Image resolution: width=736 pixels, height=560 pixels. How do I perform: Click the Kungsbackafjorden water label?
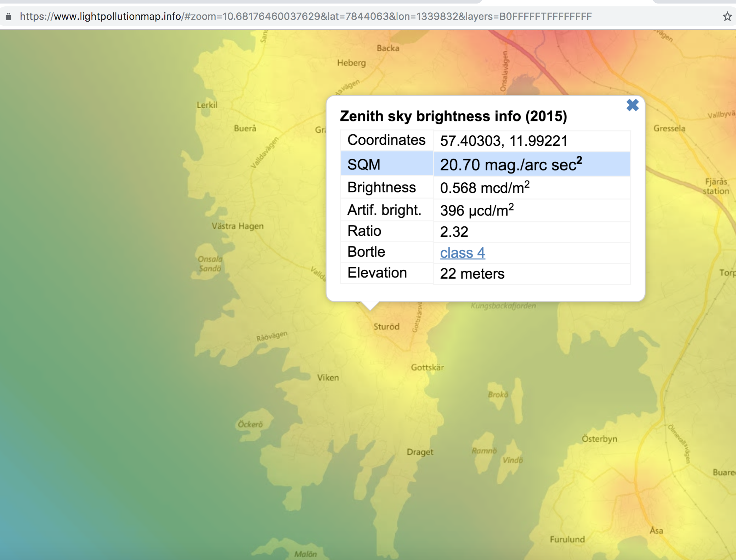coord(503,306)
